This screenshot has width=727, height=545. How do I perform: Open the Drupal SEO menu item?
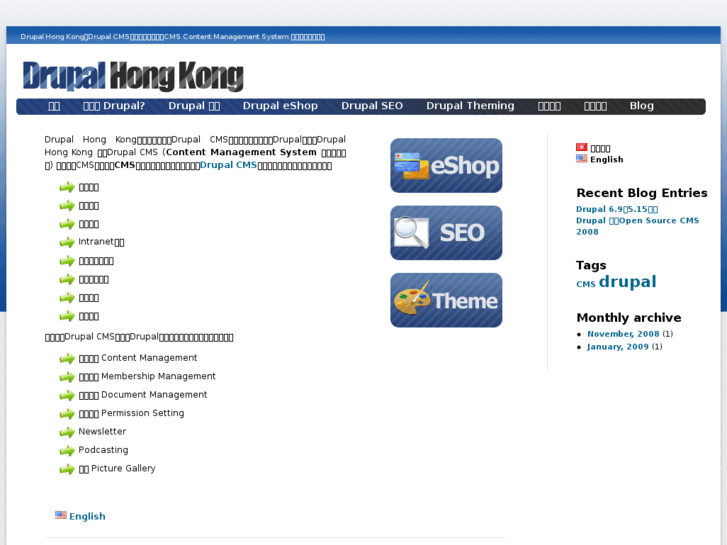click(372, 106)
